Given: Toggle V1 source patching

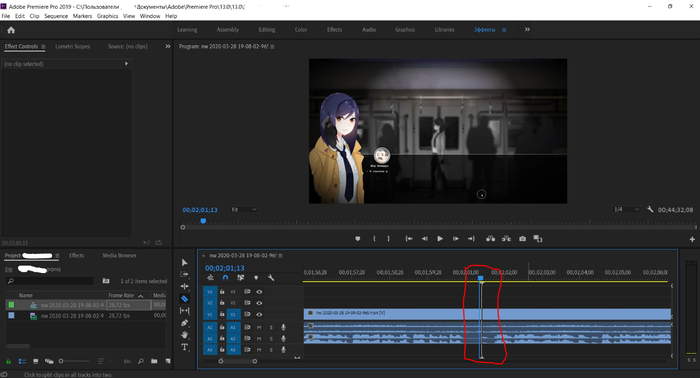Looking at the screenshot, I should pyautogui.click(x=210, y=314).
